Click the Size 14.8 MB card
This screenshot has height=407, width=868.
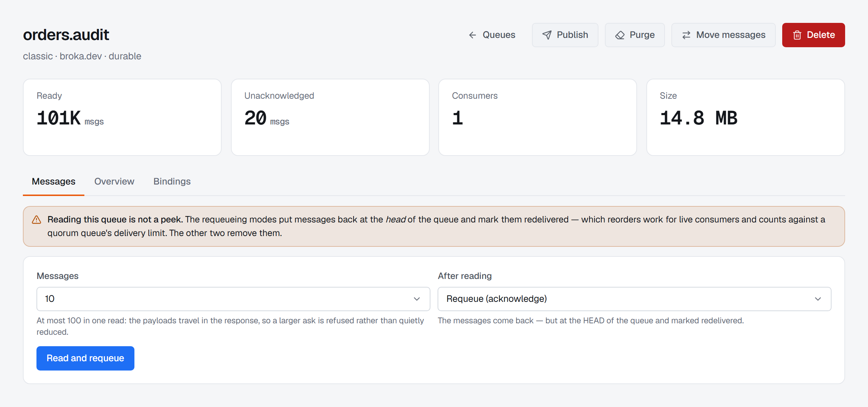click(745, 117)
